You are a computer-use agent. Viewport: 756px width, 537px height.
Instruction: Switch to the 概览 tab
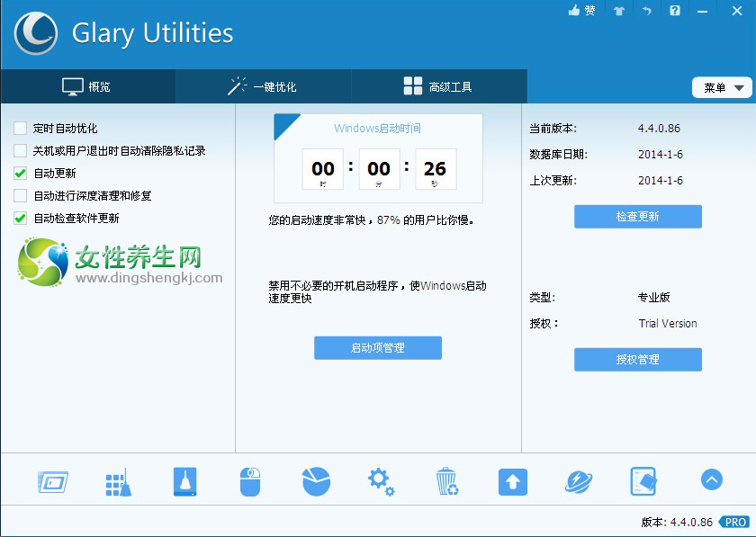88,86
